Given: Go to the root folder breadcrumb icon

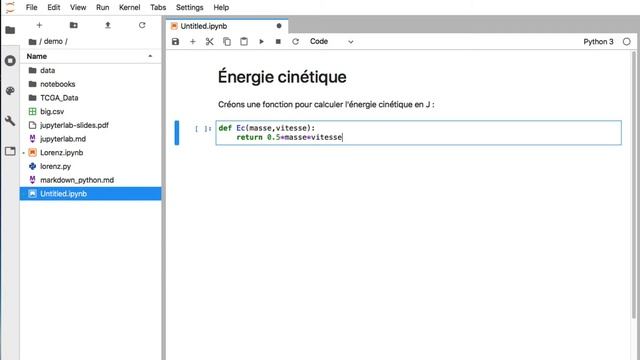Looking at the screenshot, I should click(x=32, y=42).
